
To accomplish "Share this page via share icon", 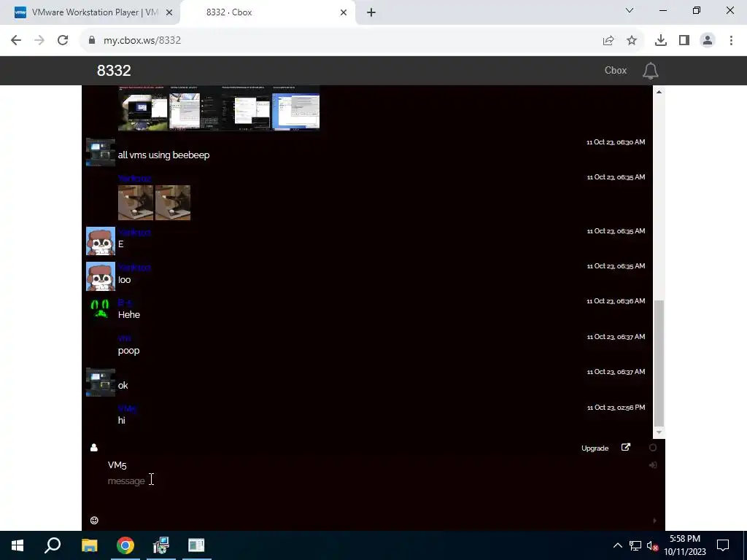I will coord(608,41).
